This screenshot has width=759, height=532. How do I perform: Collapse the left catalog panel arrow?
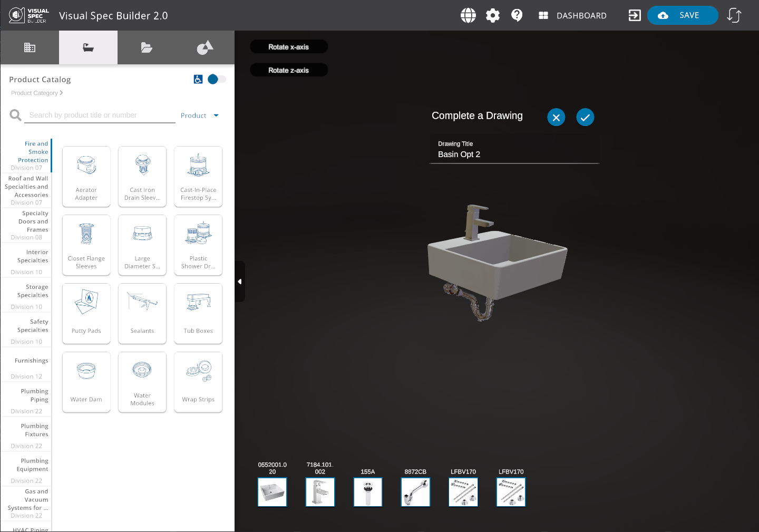[240, 282]
